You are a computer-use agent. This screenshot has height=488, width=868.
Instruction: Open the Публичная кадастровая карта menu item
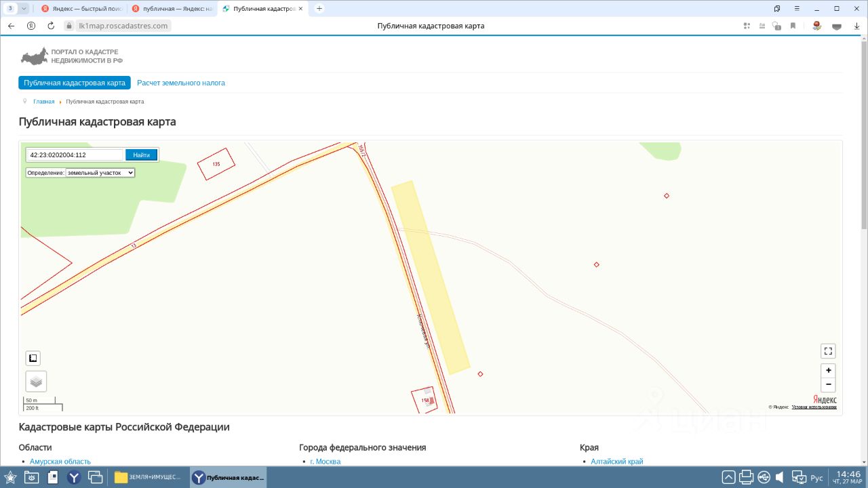75,83
